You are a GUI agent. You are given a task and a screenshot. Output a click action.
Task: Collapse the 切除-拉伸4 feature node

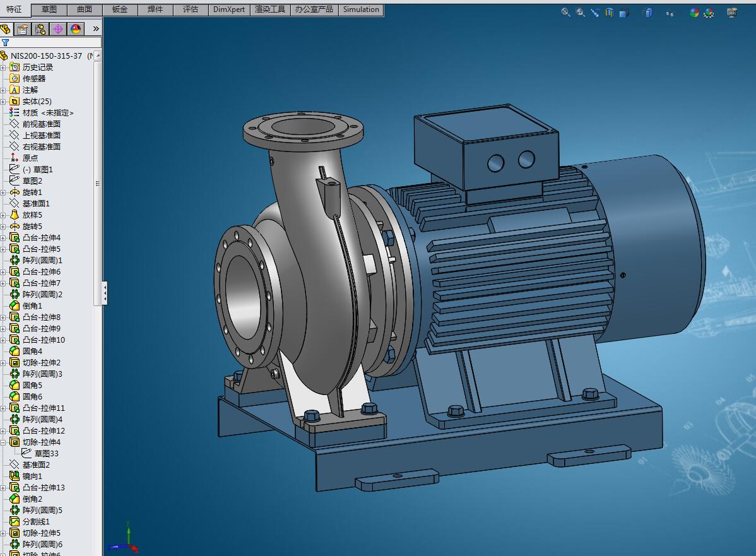click(x=3, y=442)
